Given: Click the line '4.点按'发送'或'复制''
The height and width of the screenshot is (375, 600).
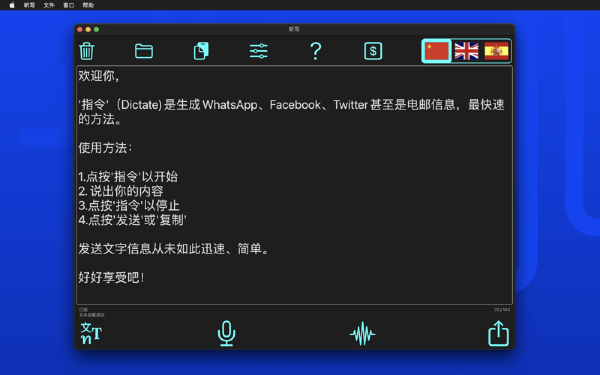Looking at the screenshot, I should point(132,220).
